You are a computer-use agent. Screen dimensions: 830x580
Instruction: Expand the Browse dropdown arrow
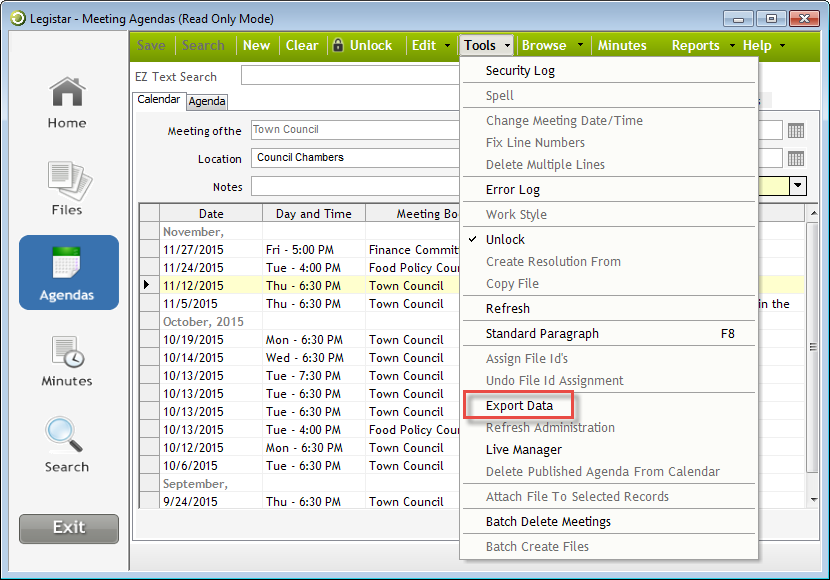[580, 46]
